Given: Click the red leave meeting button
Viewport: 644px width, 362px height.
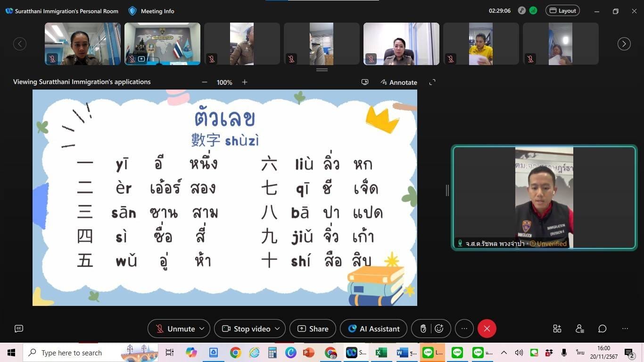Looking at the screenshot, I should 487,329.
